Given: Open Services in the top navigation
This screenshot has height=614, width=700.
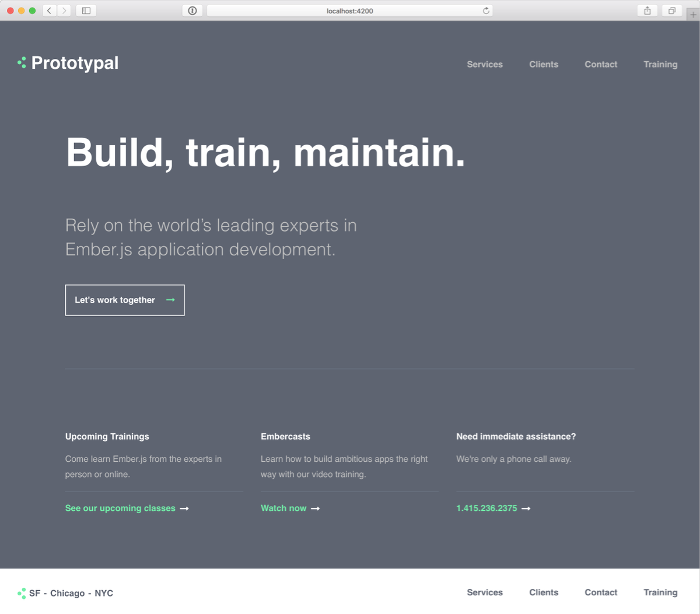Looking at the screenshot, I should (485, 64).
